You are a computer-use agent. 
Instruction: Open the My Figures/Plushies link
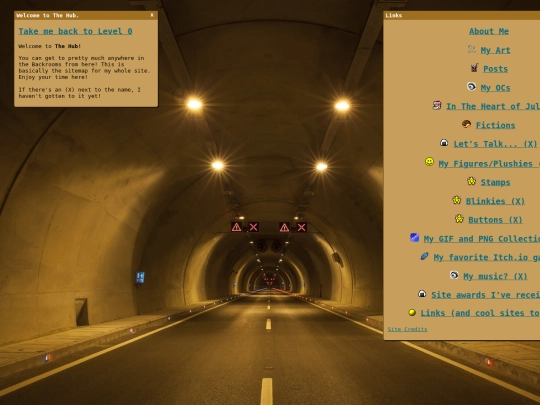pyautogui.click(x=489, y=164)
